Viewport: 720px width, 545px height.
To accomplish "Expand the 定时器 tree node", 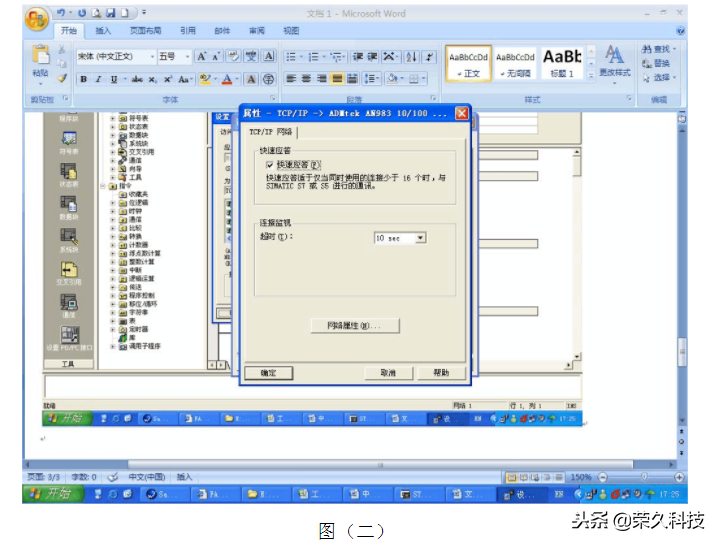I will point(112,329).
